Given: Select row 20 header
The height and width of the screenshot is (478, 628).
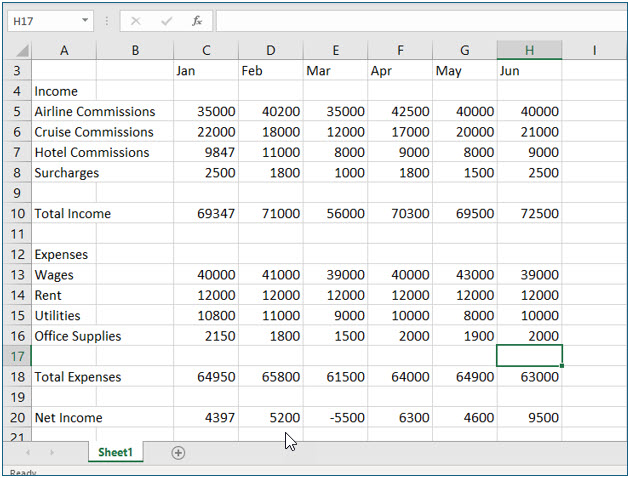Looking at the screenshot, I should [x=17, y=417].
